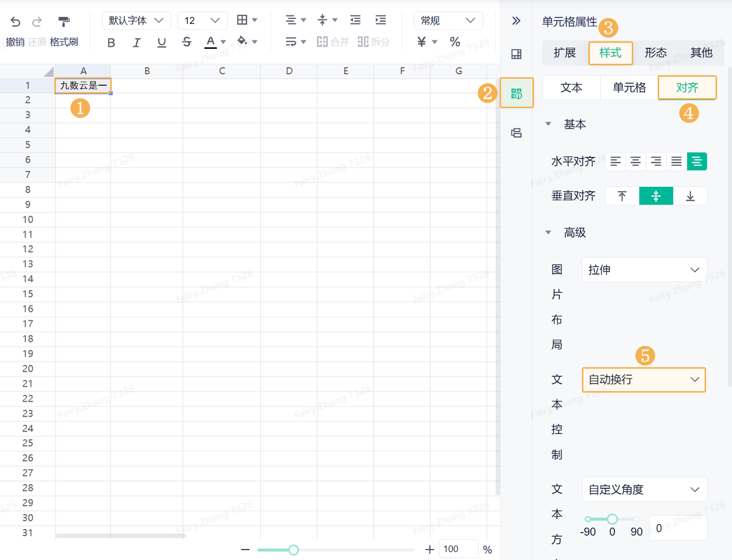Screen dimensions: 732x560
Task: Toggle underline formatting
Action: coord(162,43)
